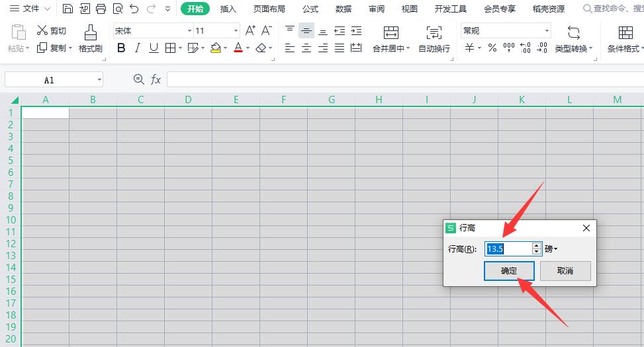This screenshot has height=347, width=644.
Task: Click Merge and Center (合并居中) button
Action: (391, 40)
